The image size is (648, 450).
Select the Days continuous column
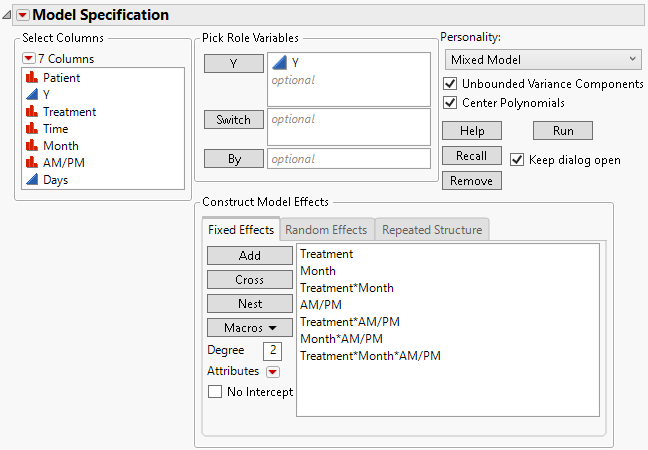55,180
